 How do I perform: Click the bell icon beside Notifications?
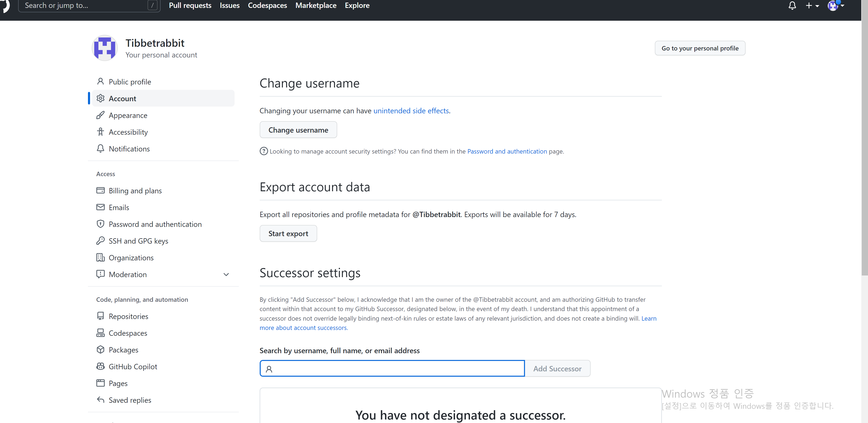(100, 148)
